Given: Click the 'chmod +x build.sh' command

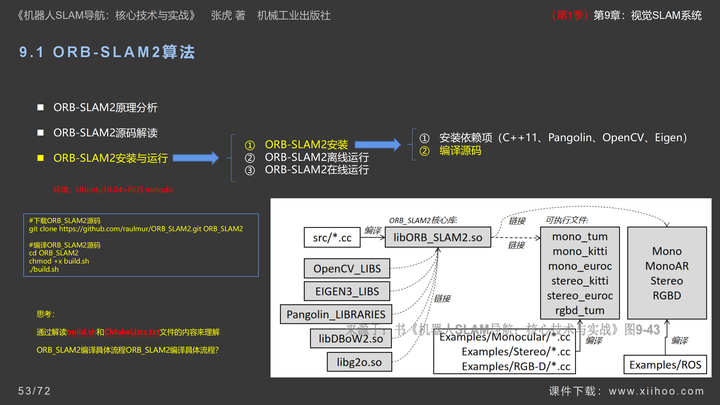Looking at the screenshot, I should point(59,261).
